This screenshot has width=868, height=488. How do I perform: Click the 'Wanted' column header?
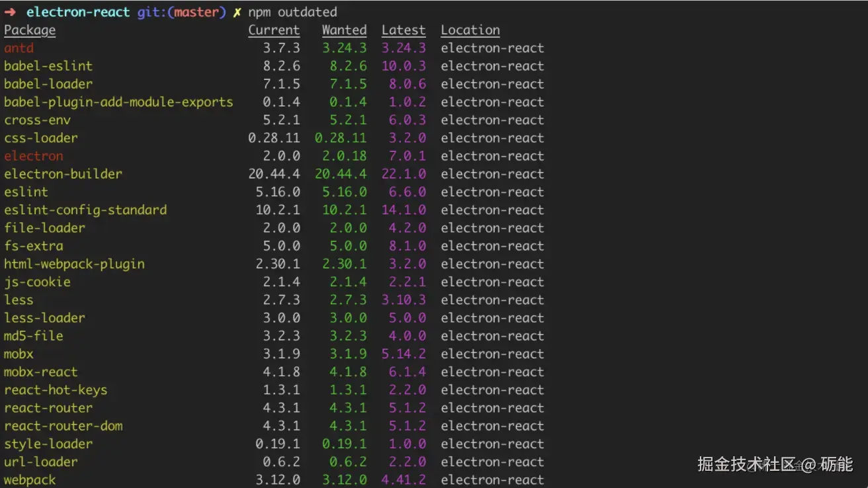click(x=344, y=30)
